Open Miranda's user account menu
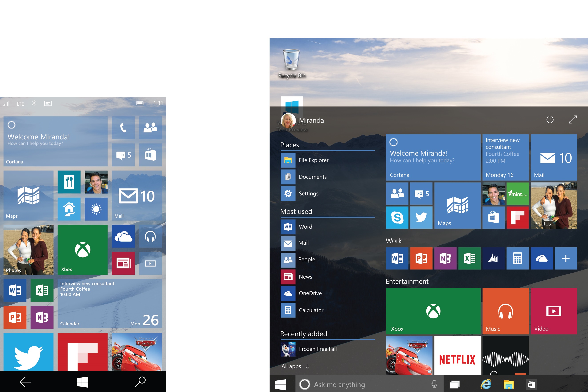The height and width of the screenshot is (392, 588). [302, 120]
